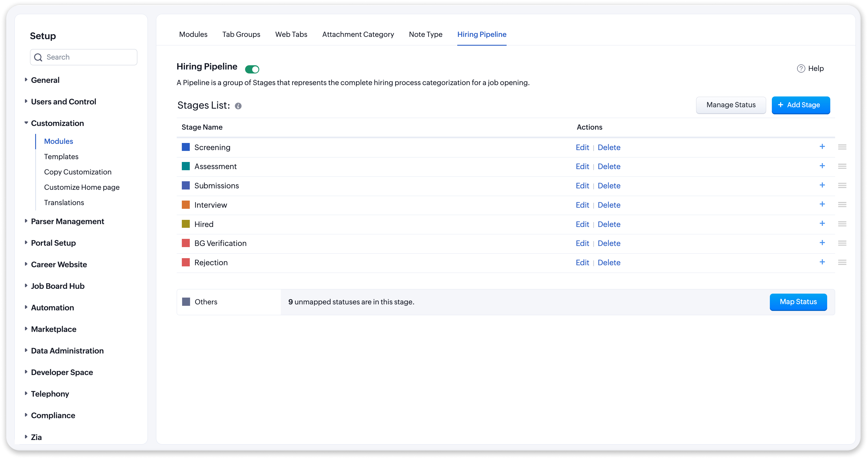Viewport: 868px width, 459px height.
Task: Collapse the Customization section
Action: pos(26,123)
